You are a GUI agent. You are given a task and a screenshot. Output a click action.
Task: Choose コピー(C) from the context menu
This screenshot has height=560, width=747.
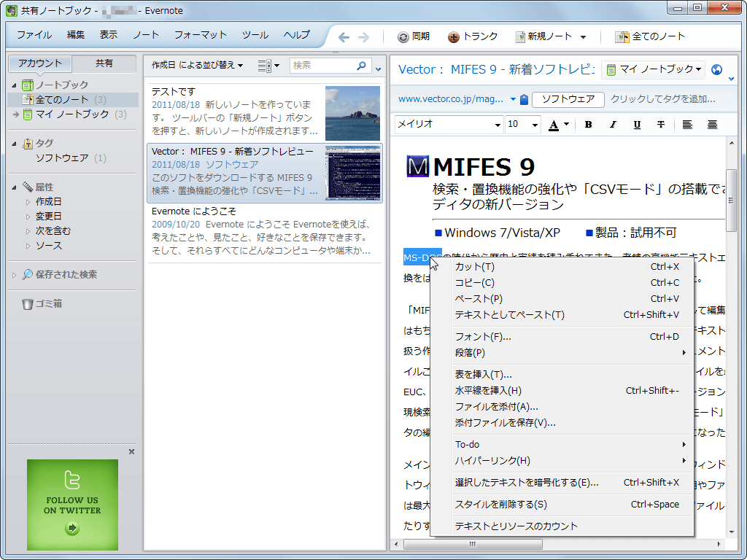pyautogui.click(x=562, y=283)
